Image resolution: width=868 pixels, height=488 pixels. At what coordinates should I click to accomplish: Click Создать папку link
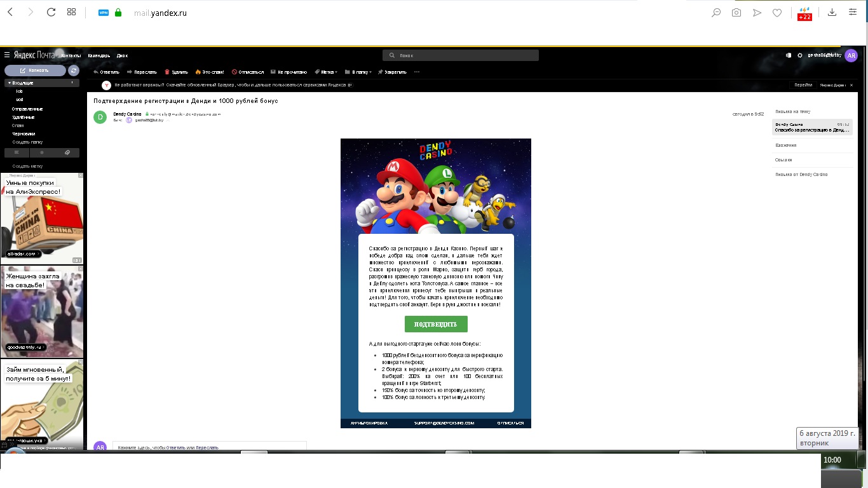(x=28, y=142)
